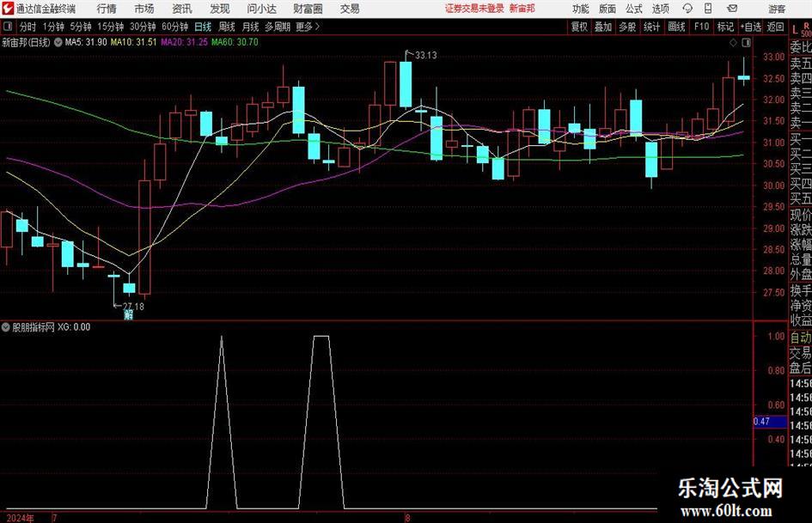812x523 pixels.
Task: Toggle the right side panel icon
Action: 746,42
